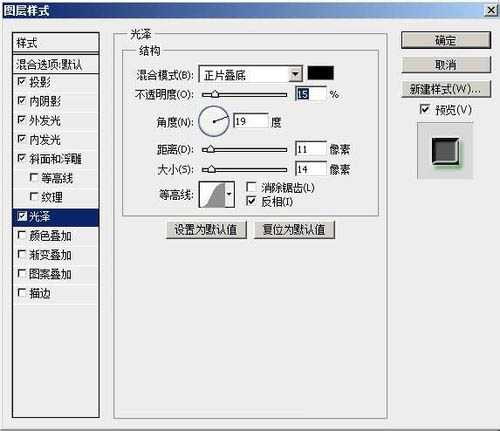
Task: Click the contour curve thumbnail
Action: click(x=212, y=194)
